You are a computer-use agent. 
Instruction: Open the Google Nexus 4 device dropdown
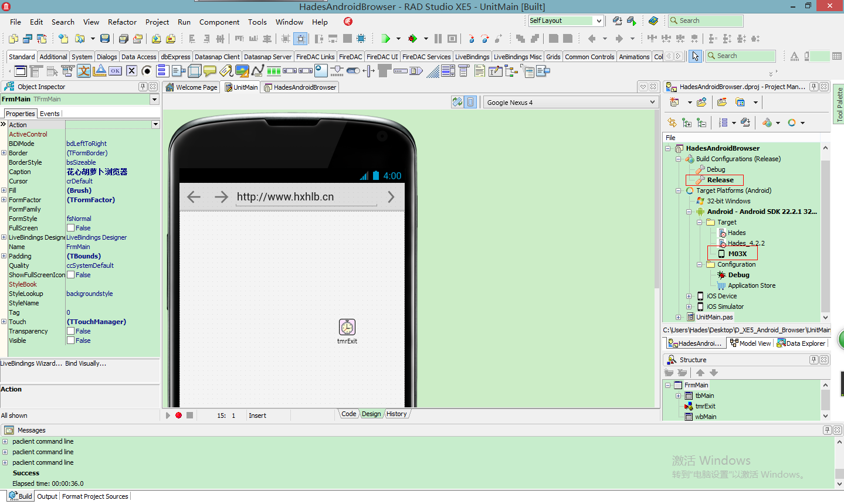(x=652, y=102)
